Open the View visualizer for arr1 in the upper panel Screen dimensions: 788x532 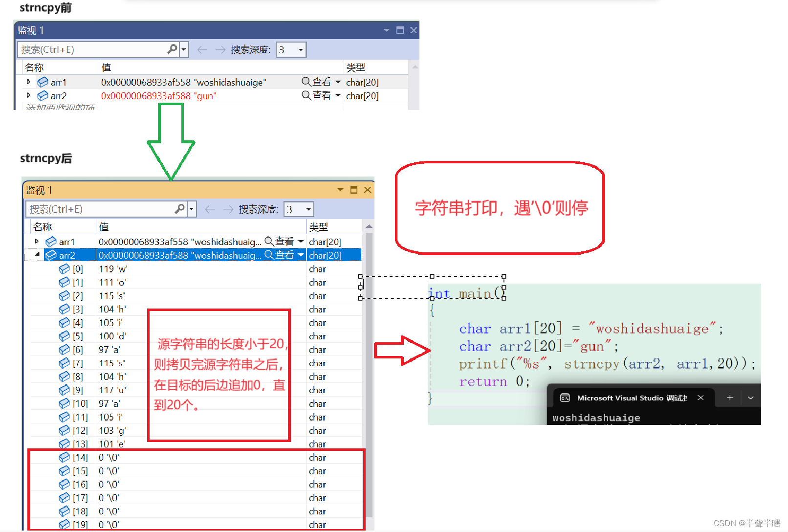pos(316,82)
